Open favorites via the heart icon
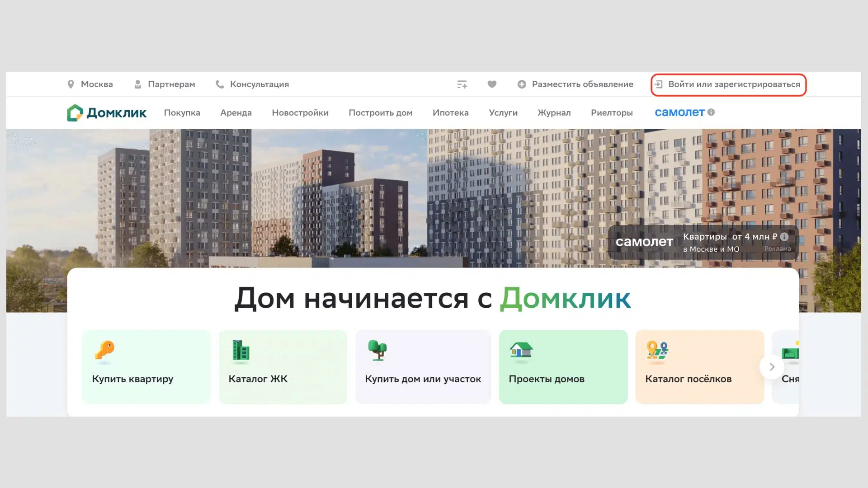This screenshot has width=868, height=488. pyautogui.click(x=492, y=84)
